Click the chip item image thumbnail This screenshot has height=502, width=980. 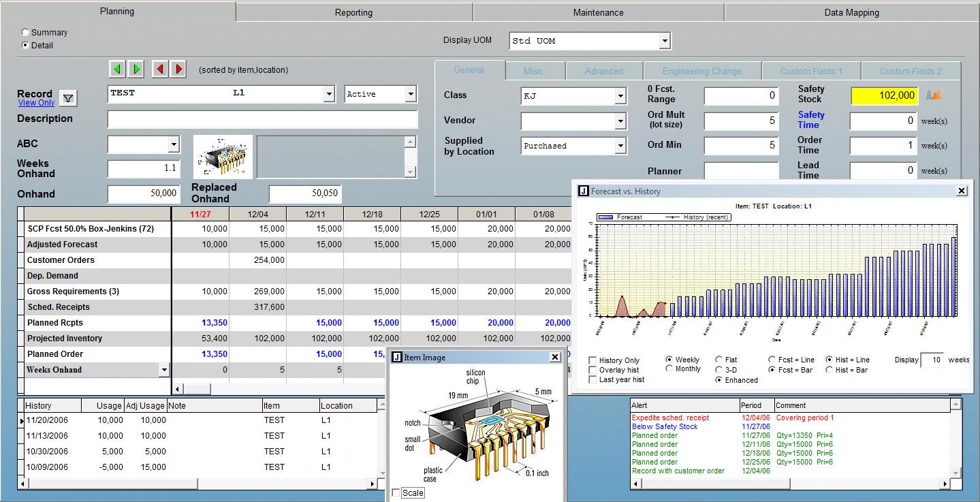pos(223,157)
